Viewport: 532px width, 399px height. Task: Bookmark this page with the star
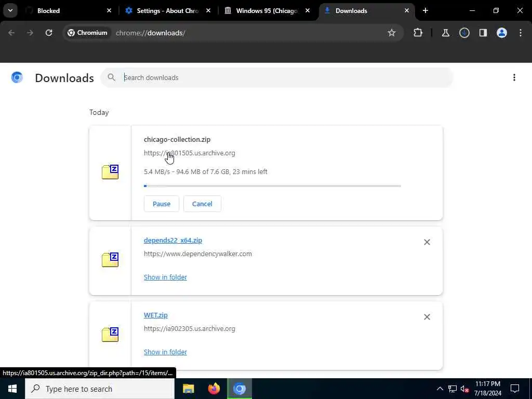pos(392,33)
